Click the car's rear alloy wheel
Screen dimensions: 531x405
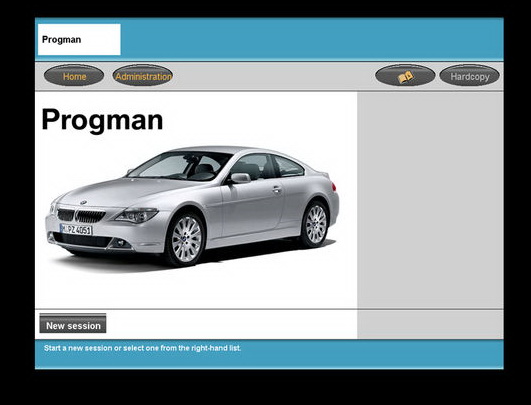(315, 224)
